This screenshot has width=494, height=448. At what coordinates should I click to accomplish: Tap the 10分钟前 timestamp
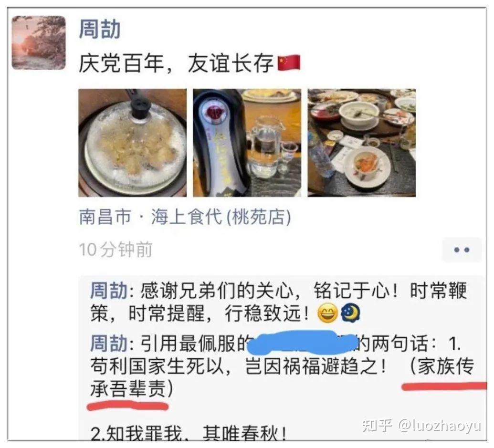116,250
